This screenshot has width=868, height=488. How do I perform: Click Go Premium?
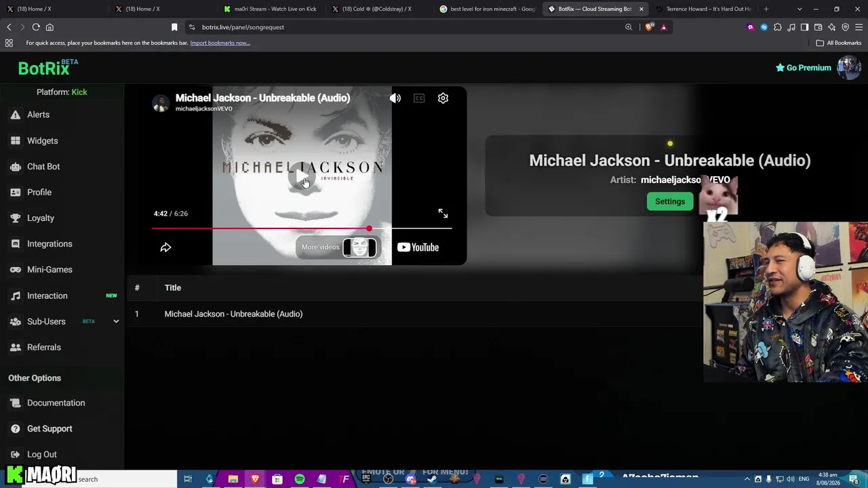click(804, 68)
